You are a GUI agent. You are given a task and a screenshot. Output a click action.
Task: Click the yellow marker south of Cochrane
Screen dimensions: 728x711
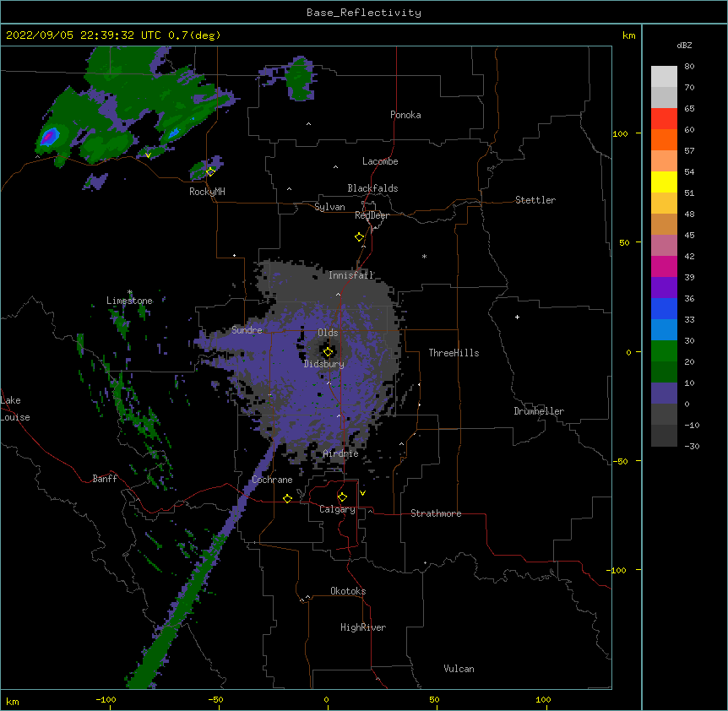tap(287, 498)
